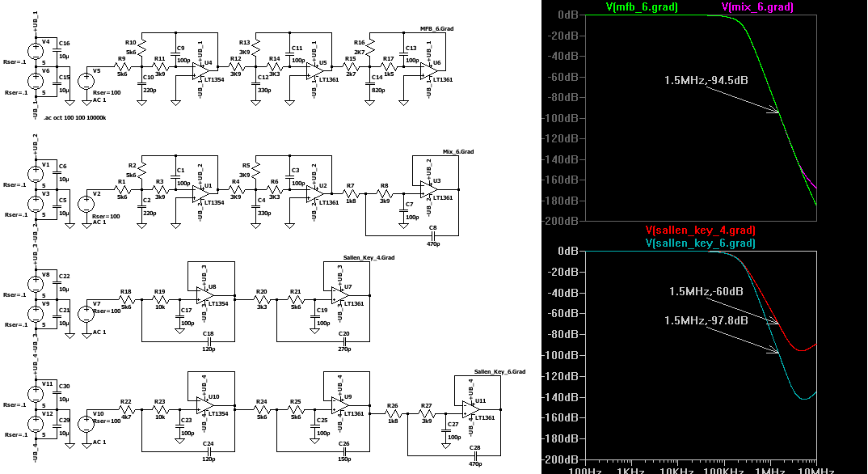Click voltage source V1 symbol
The image size is (868, 474).
(x=36, y=174)
